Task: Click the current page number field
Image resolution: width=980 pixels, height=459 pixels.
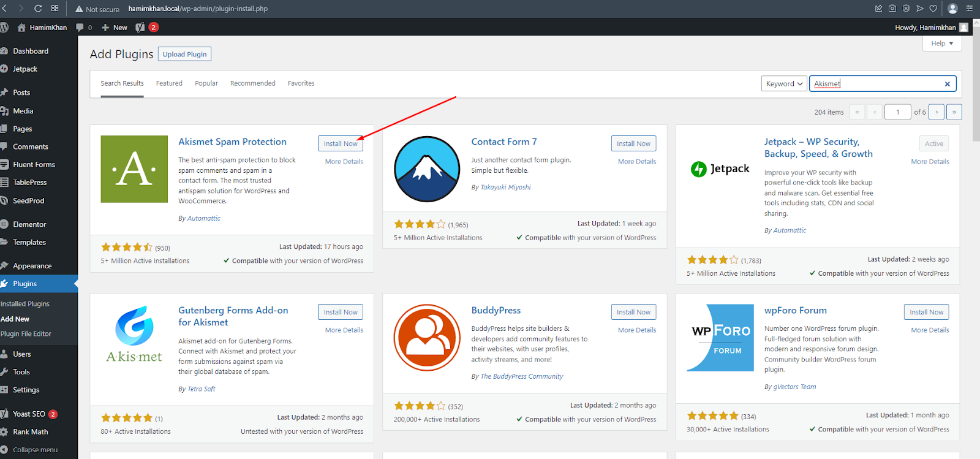Action: (898, 112)
